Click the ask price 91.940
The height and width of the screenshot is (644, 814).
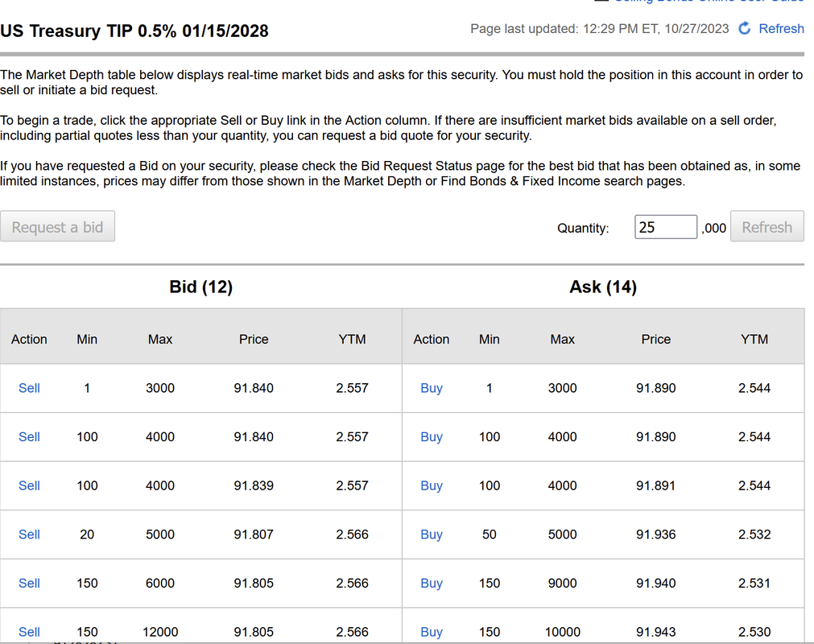point(655,584)
